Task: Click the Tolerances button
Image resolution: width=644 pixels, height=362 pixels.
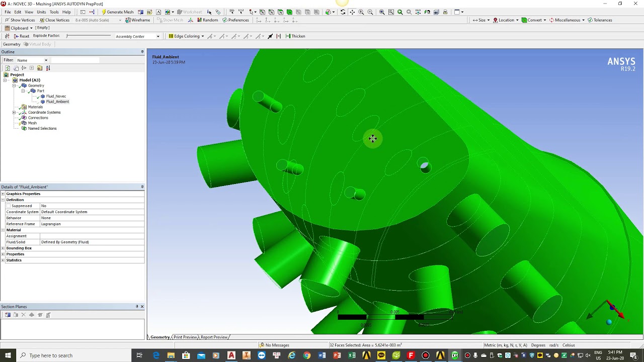Action: [x=600, y=20]
